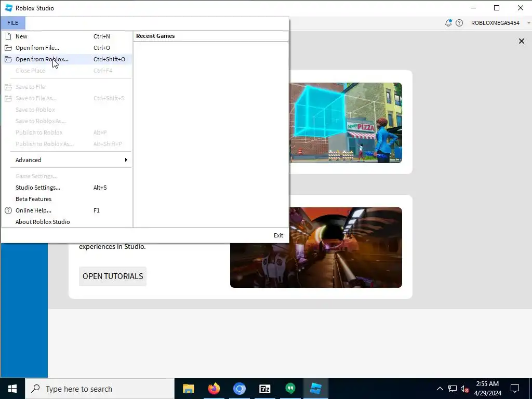Click the Online Help question mark icon

8,210
